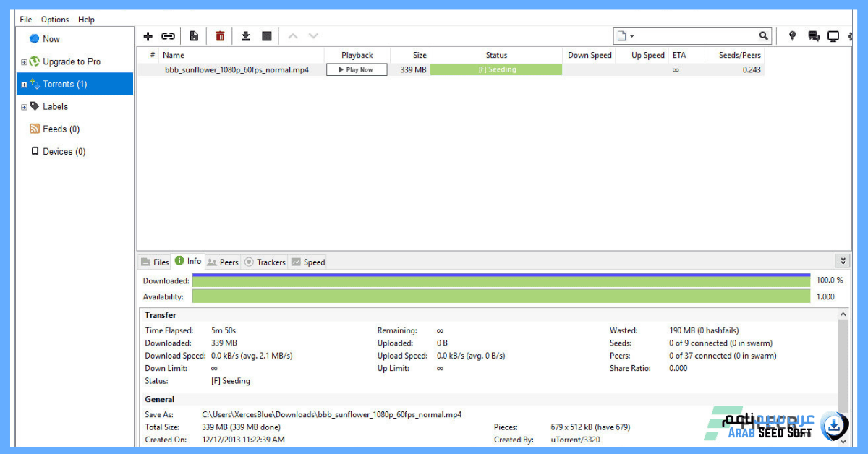Expand the Torrents tree item
The width and height of the screenshot is (868, 454).
click(22, 83)
